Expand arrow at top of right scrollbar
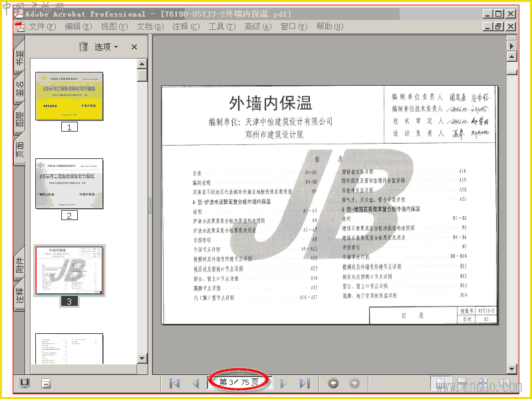Image resolution: width=532 pixels, height=399 pixels. pos(511,45)
